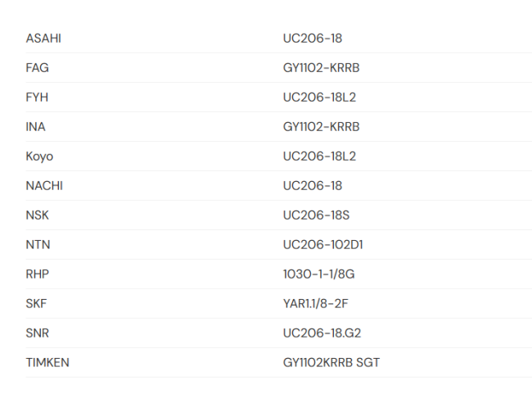This screenshot has width=532, height=399.
Task: Select the INA brand name
Action: click(36, 127)
